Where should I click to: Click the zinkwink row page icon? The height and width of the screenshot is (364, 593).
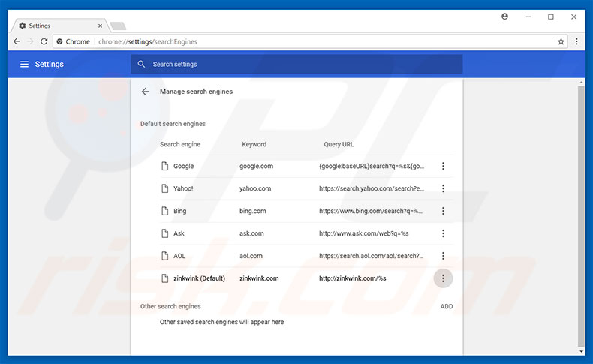[x=164, y=278]
